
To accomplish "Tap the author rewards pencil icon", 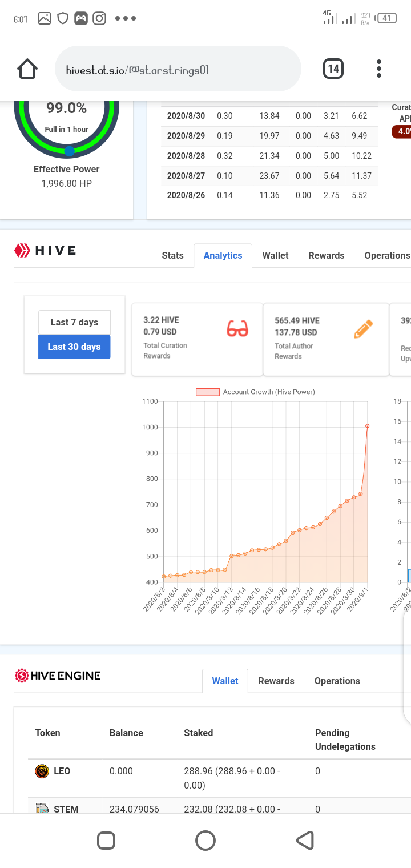I will click(363, 329).
